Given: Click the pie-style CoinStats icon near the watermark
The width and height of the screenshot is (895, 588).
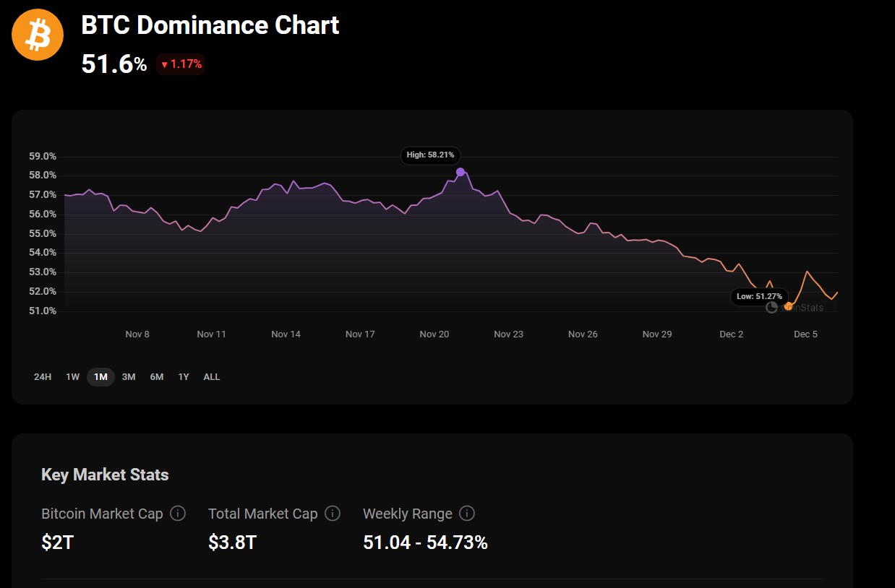Looking at the screenshot, I should [x=771, y=307].
